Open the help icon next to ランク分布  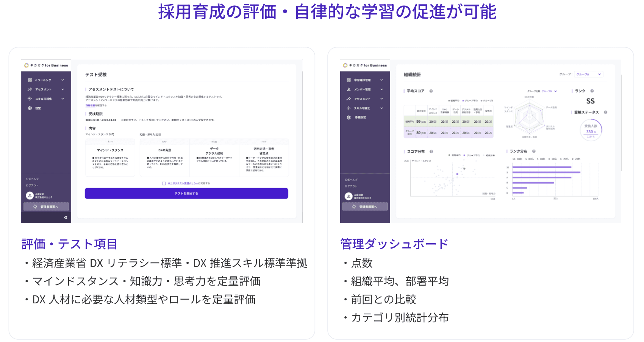[534, 151]
